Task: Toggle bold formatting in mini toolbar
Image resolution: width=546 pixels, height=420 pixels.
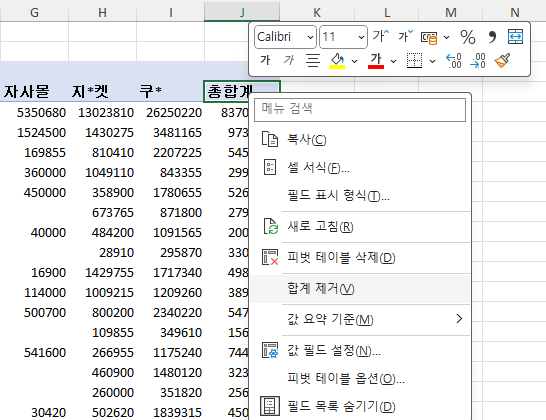Action: (x=265, y=60)
